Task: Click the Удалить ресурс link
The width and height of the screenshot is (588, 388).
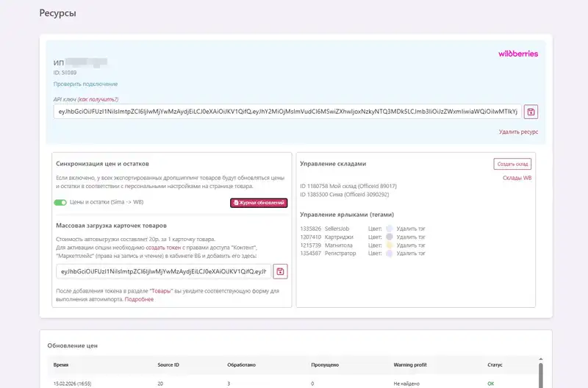Action: click(518, 132)
